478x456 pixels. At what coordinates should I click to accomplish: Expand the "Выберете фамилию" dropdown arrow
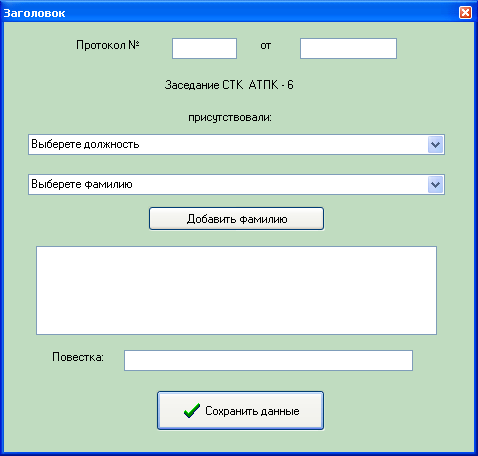coord(435,185)
